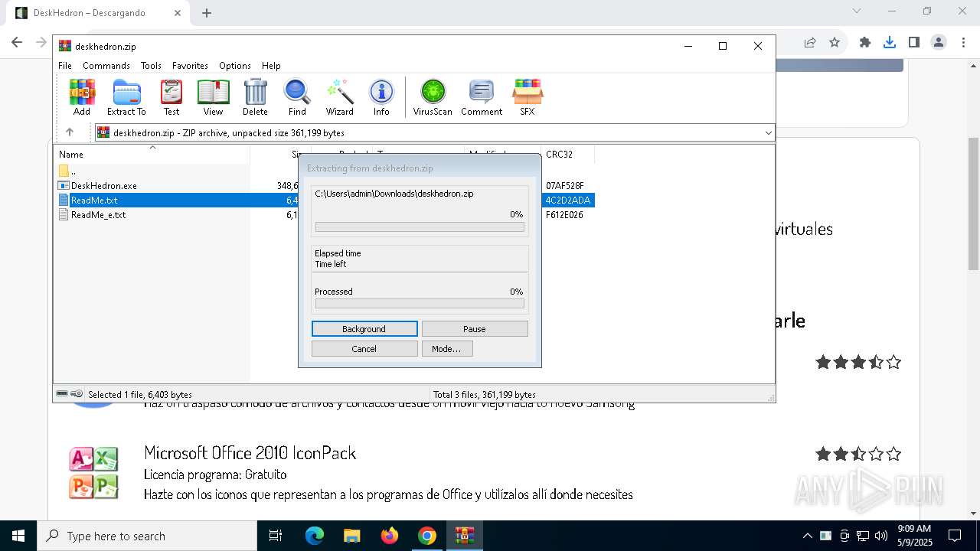
Task: Bookmark this page with the star icon
Action: tap(835, 43)
